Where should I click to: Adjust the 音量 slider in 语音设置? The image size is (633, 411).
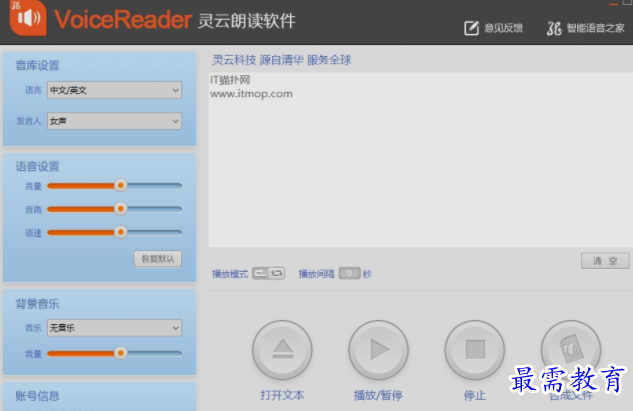[120, 186]
